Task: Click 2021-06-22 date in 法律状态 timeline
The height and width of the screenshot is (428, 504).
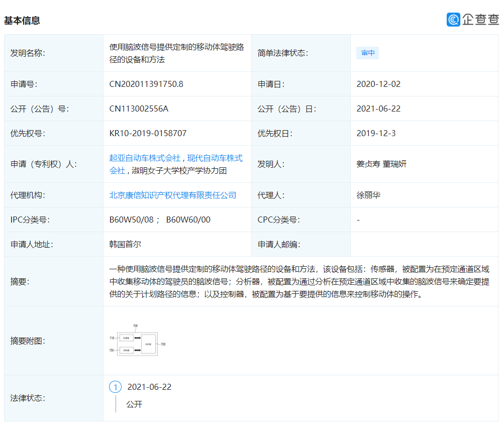Action: tap(149, 387)
